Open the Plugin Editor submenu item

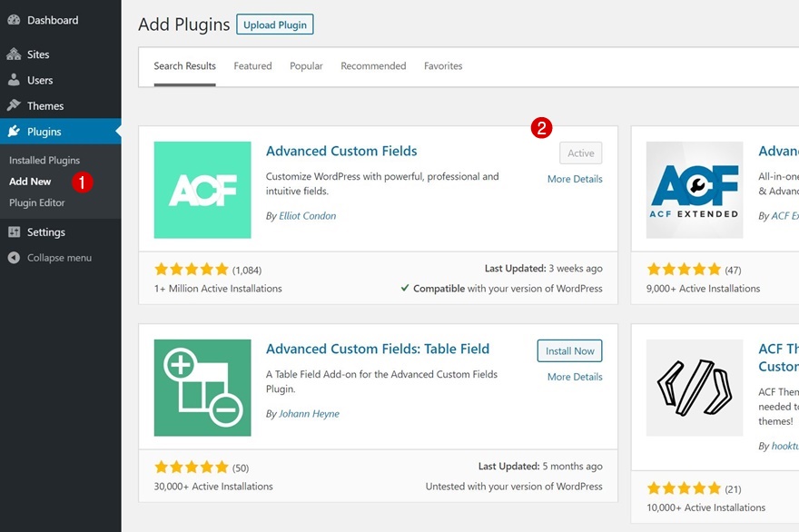[37, 202]
